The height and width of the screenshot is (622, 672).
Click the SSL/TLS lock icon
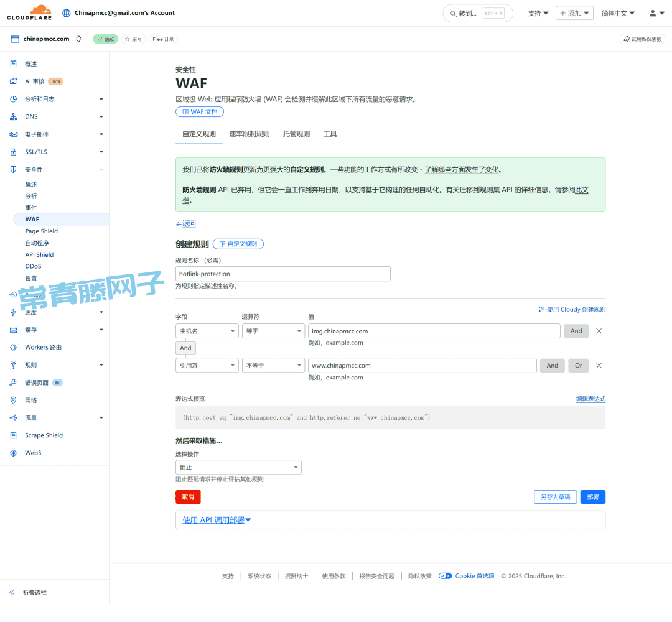point(13,152)
